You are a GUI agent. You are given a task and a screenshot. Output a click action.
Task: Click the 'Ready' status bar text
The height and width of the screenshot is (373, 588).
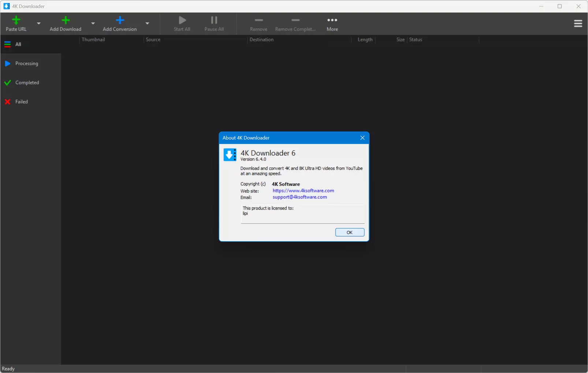tap(8, 369)
